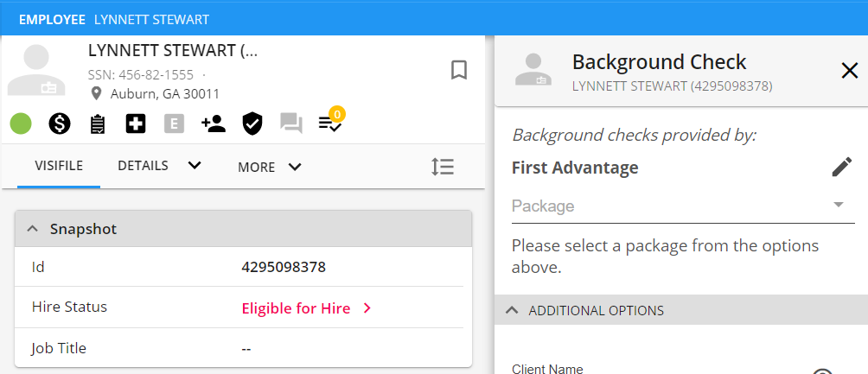Click the green status circle
The image size is (868, 374).
point(21,124)
